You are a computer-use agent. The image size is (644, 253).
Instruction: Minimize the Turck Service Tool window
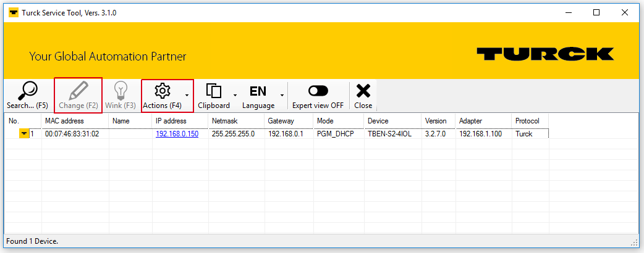[568, 13]
